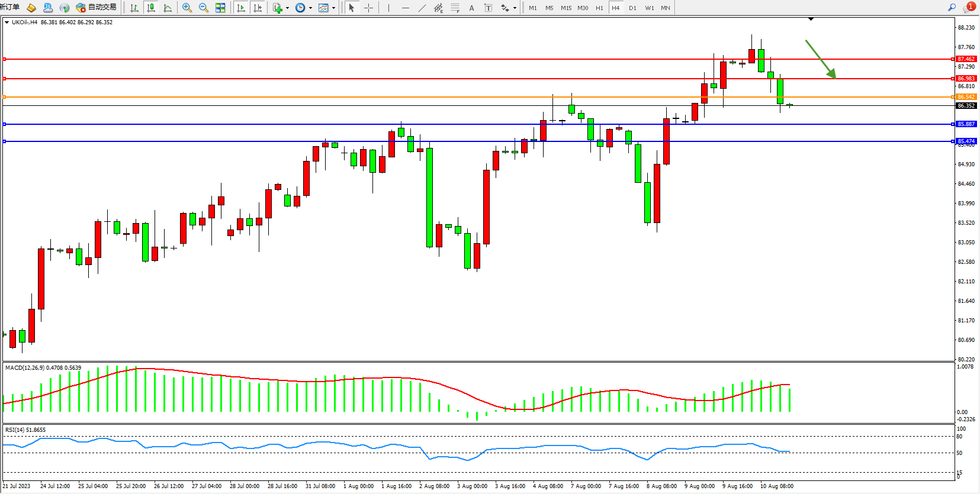Switch to the M15 timeframe
The width and height of the screenshot is (980, 494).
[566, 8]
